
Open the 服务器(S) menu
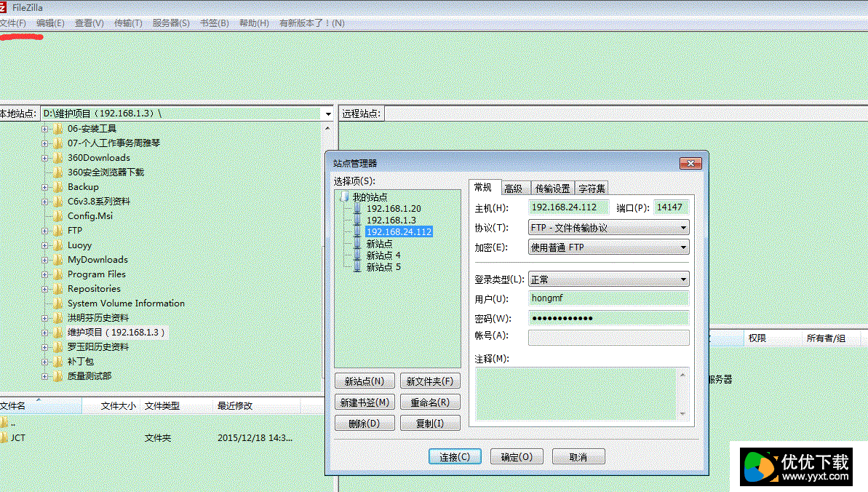coord(171,23)
